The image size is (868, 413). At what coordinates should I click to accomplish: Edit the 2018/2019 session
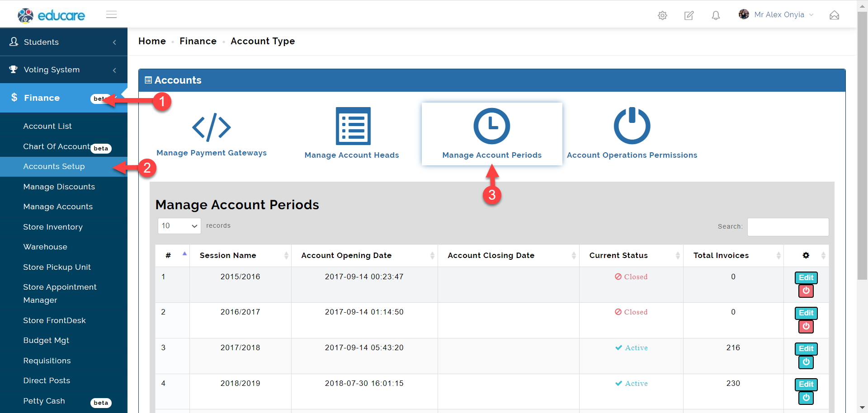coord(806,384)
